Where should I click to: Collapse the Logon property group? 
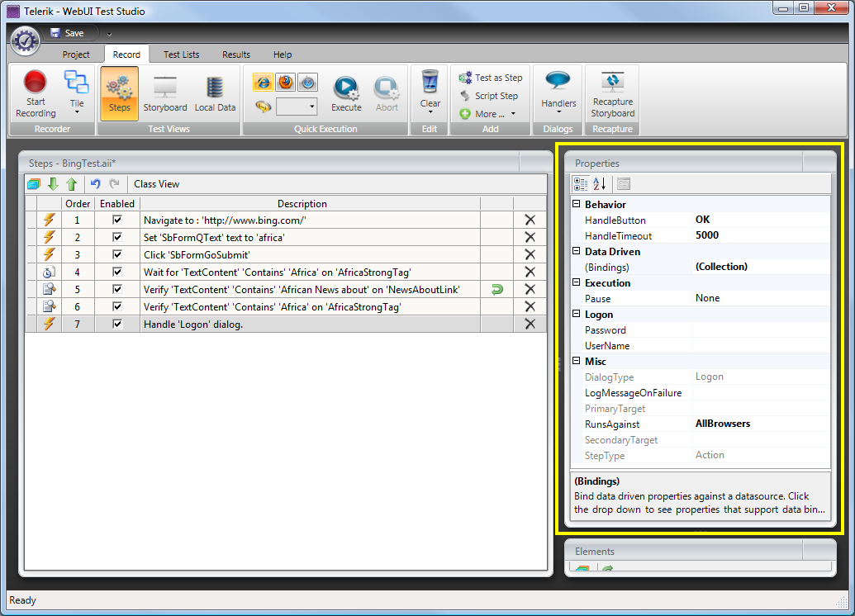577,314
